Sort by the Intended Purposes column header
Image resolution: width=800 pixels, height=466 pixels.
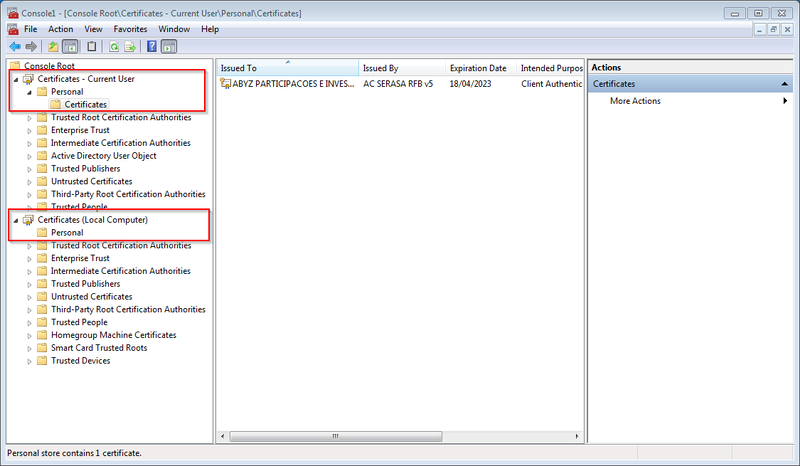point(551,68)
